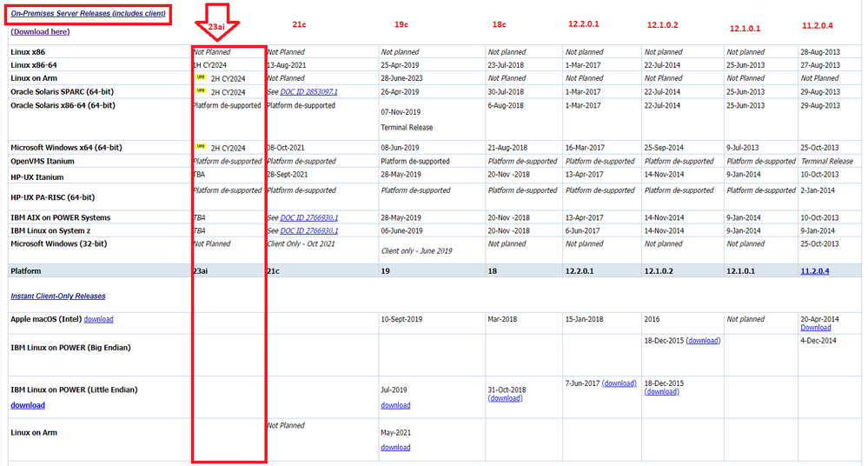Viewport: 868px width, 466px height.
Task: Click the OpenVMS Itanium row label
Action: (43, 161)
